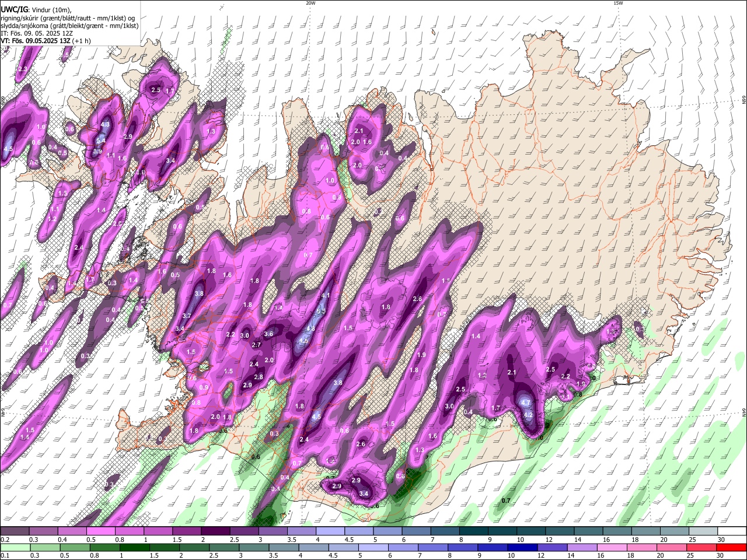
Task: Click the 18 label in the lower legend
Action: click(631, 555)
